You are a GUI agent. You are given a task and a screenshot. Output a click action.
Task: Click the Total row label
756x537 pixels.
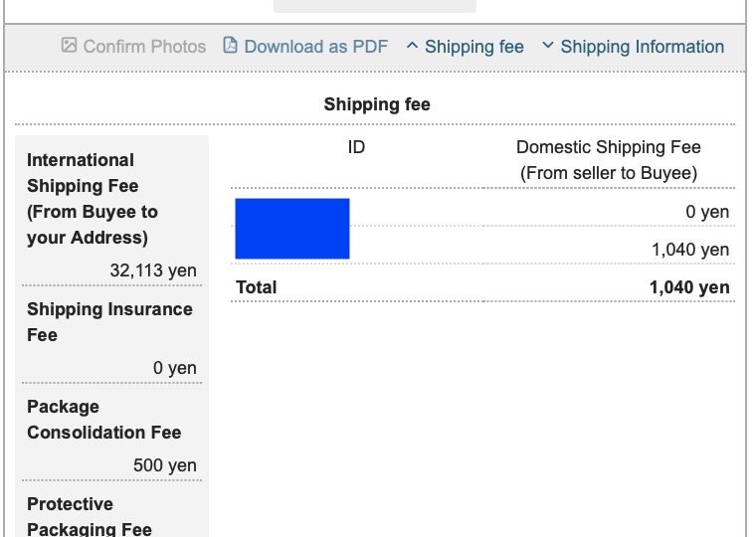point(257,287)
